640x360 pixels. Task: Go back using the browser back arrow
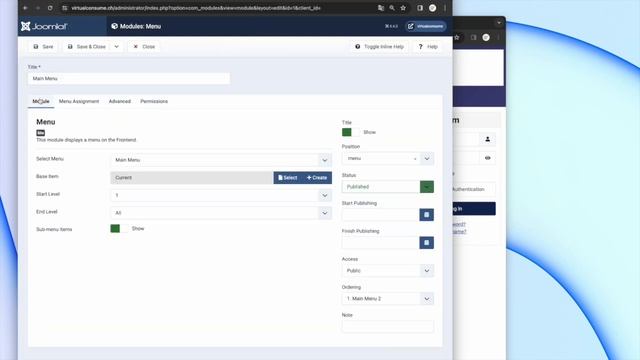pos(25,8)
